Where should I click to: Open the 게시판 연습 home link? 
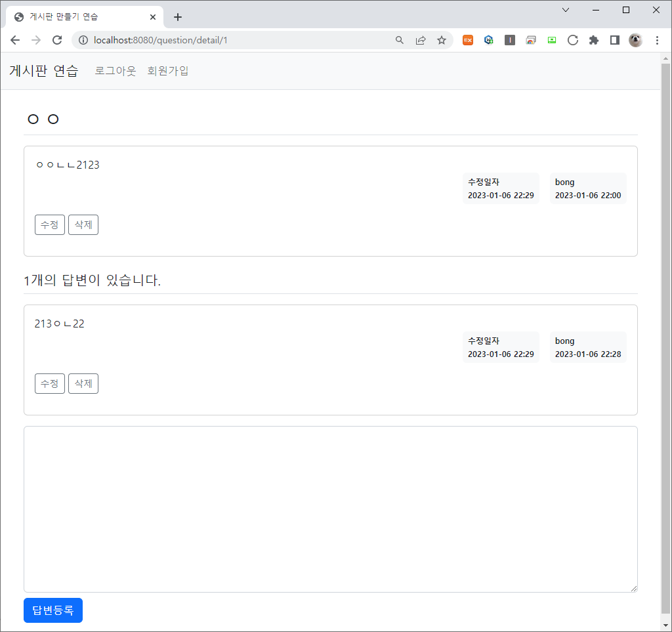tap(44, 71)
